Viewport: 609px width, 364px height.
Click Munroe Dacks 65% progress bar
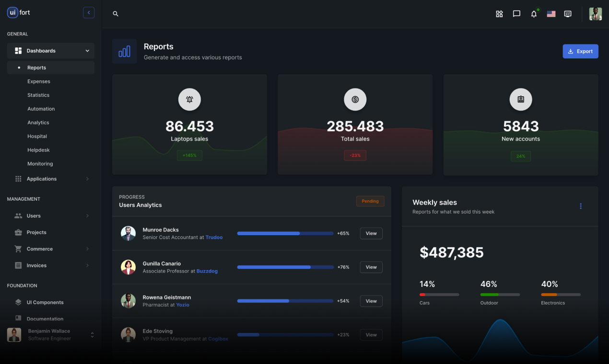tap(285, 233)
